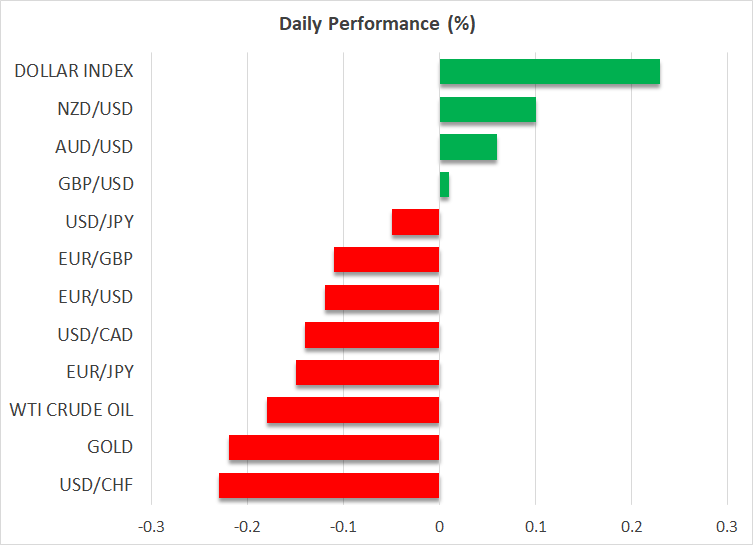Select the red EUR/JPY bar
This screenshot has width=753, height=545.
click(367, 372)
